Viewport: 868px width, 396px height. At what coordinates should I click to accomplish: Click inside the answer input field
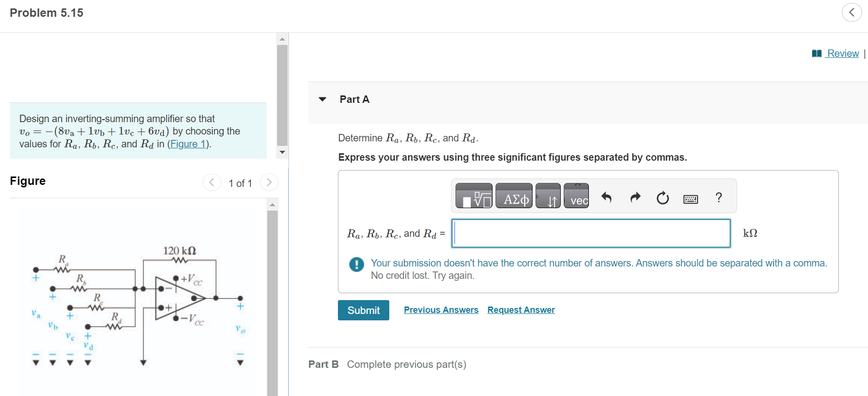[590, 233]
